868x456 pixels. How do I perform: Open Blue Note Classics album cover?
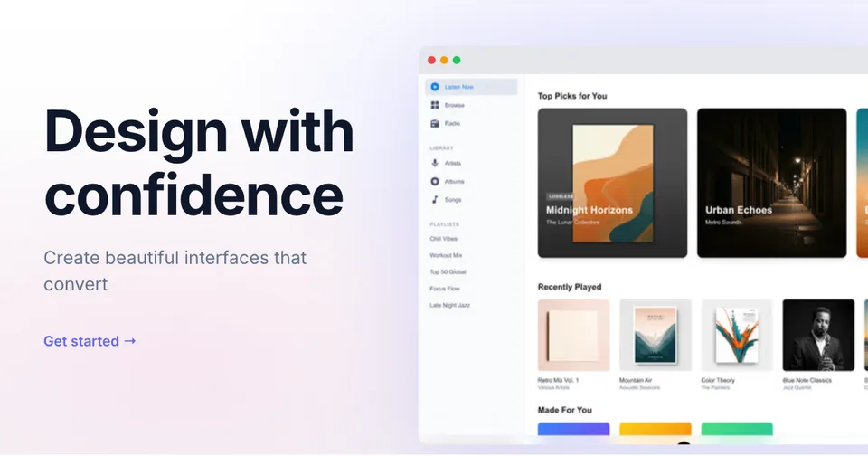click(x=818, y=335)
